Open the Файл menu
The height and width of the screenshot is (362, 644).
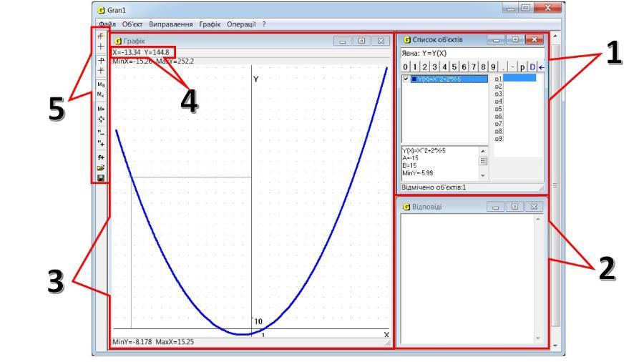click(x=107, y=24)
